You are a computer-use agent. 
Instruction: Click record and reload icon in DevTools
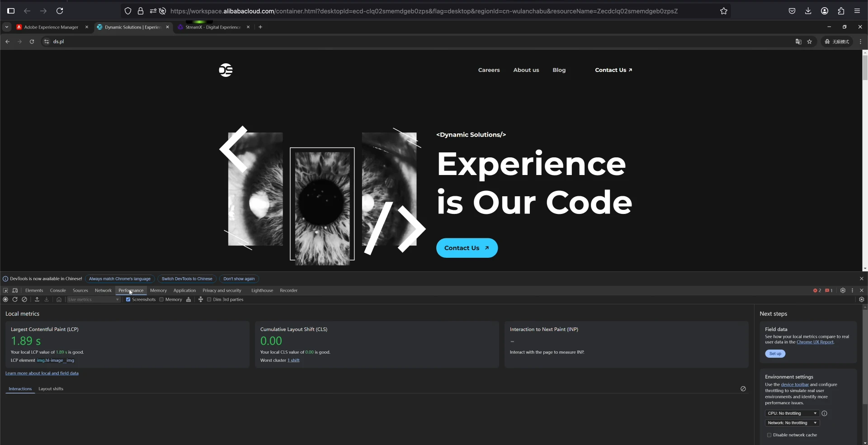tap(15, 299)
